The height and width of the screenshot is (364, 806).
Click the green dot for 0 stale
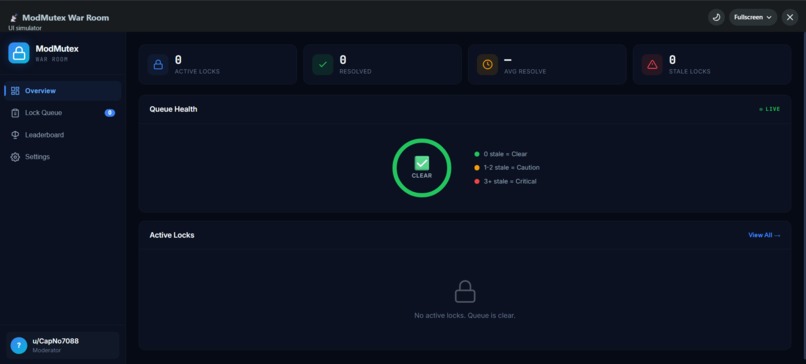[477, 154]
